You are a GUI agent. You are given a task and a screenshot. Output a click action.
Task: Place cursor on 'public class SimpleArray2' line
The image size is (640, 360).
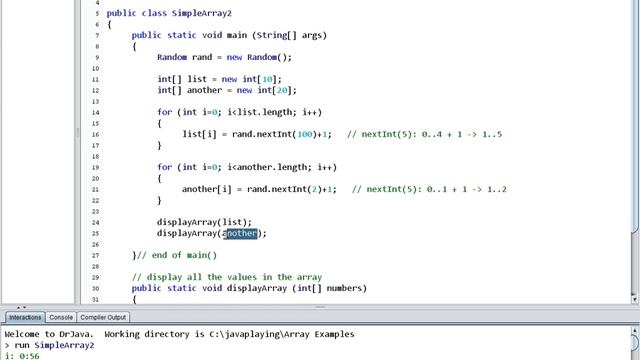pyautogui.click(x=169, y=13)
